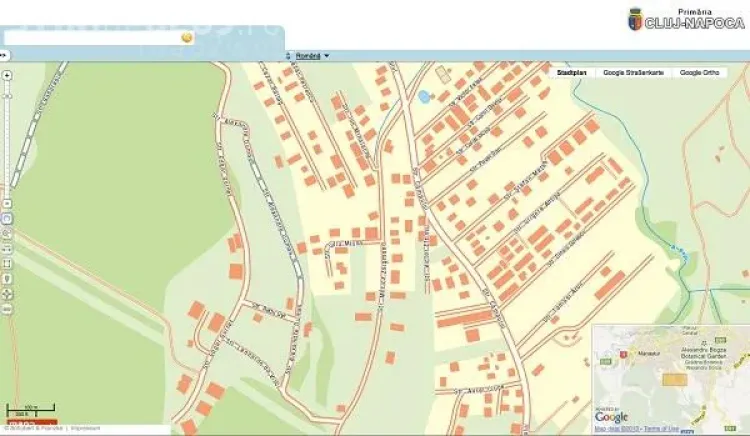
Task: Click the Primăria Cluj-Napoca logo
Action: pyautogui.click(x=685, y=18)
